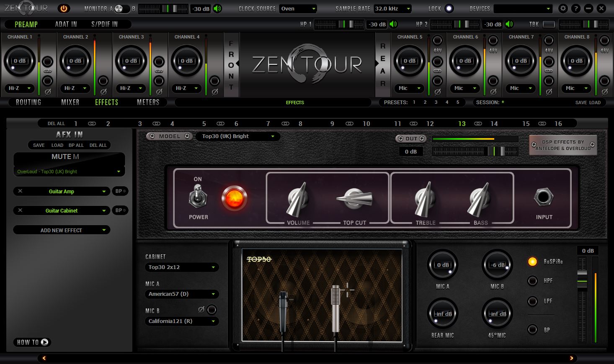This screenshot has height=364, width=614.
Task: Click the HOW TO button
Action: click(32, 342)
